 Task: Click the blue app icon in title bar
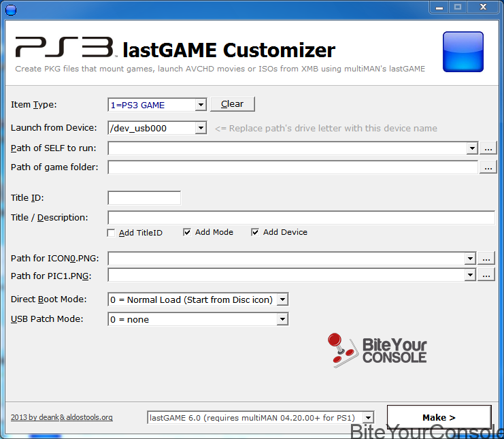click(x=11, y=10)
